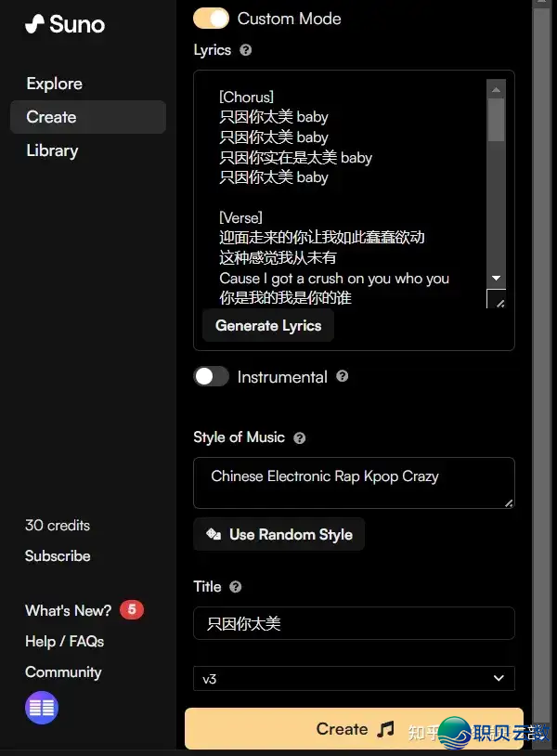Click the 30 credits label
This screenshot has height=756, width=557.
[x=58, y=525]
